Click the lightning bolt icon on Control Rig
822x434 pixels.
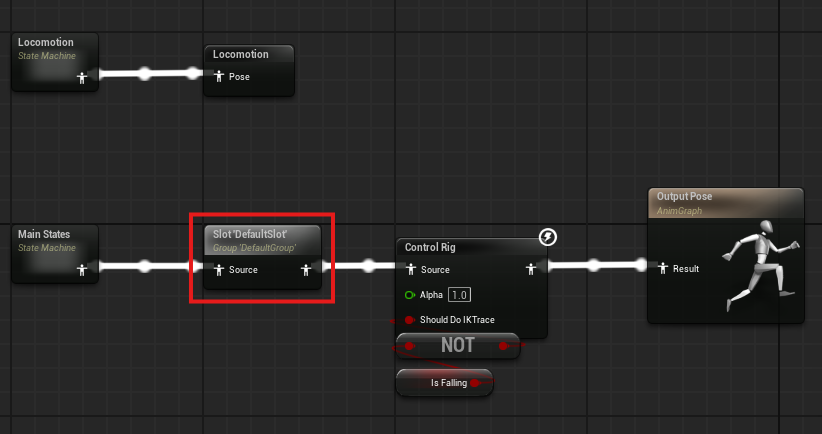pos(548,237)
